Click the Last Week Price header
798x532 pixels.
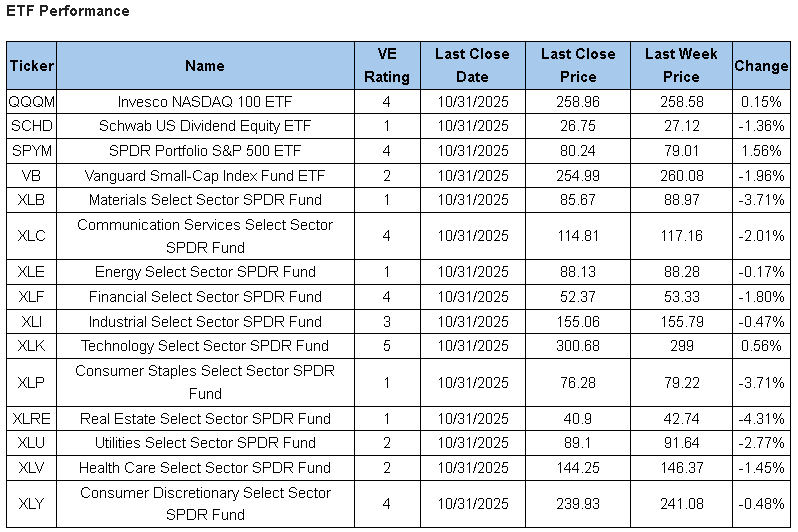point(681,66)
